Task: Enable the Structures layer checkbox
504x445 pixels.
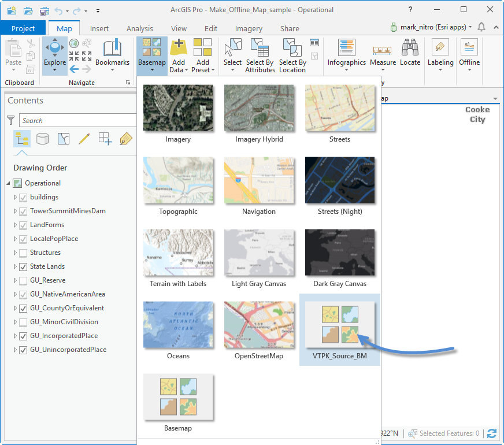Action: 23,253
